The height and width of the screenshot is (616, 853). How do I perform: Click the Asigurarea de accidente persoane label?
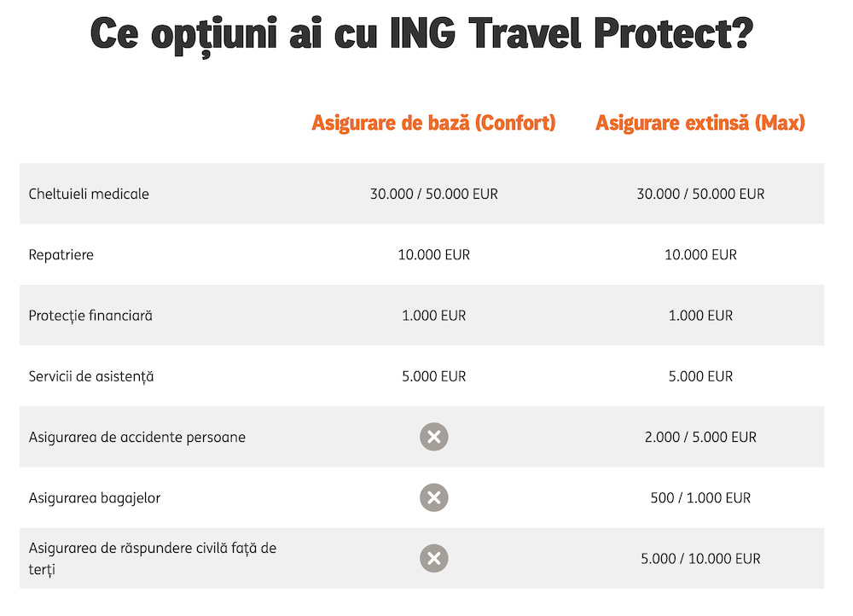coord(137,437)
